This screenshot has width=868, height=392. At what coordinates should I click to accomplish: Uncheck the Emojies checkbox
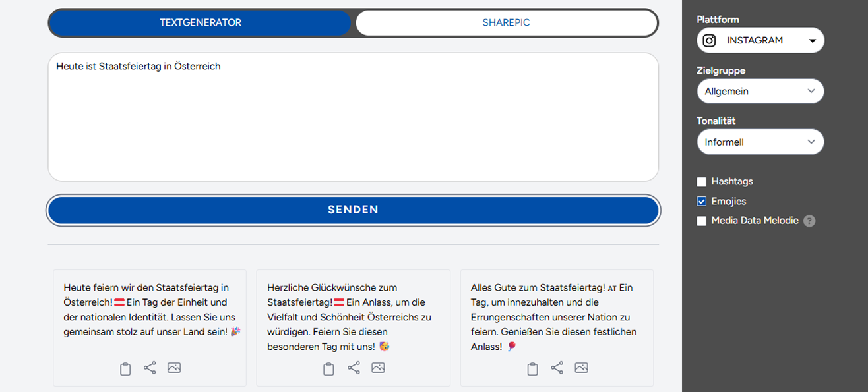pyautogui.click(x=702, y=202)
